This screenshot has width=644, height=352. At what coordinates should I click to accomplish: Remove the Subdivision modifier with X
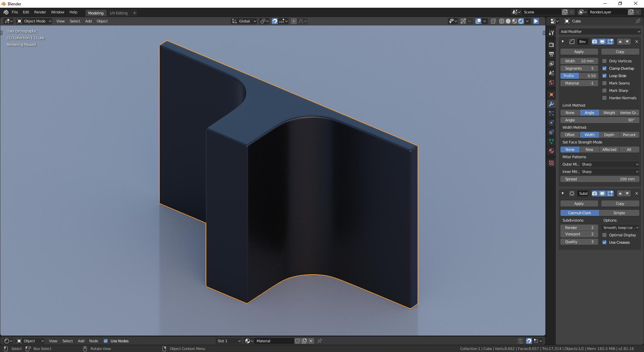pyautogui.click(x=636, y=193)
